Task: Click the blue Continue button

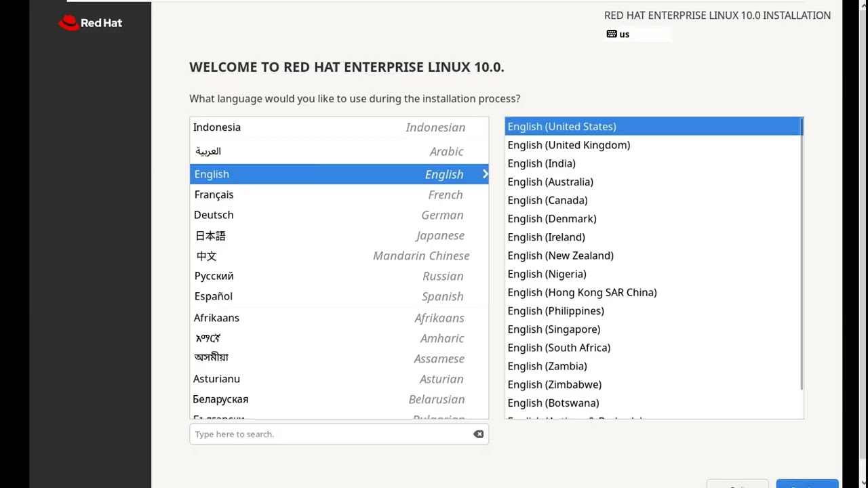Action: pos(807,484)
